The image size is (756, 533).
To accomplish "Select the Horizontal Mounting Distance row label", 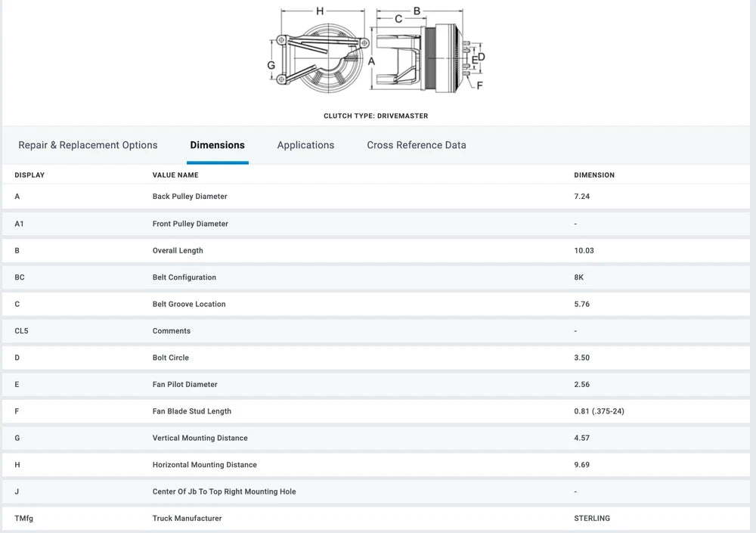I will click(204, 465).
